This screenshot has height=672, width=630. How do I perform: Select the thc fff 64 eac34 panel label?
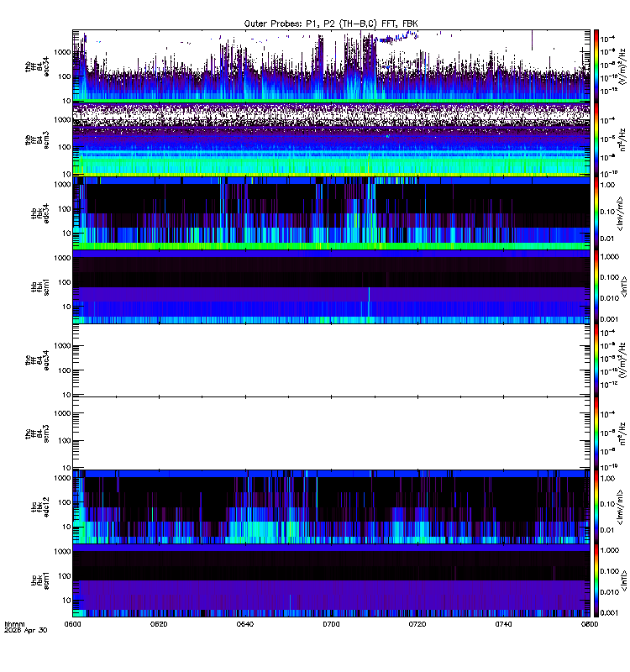37,360
